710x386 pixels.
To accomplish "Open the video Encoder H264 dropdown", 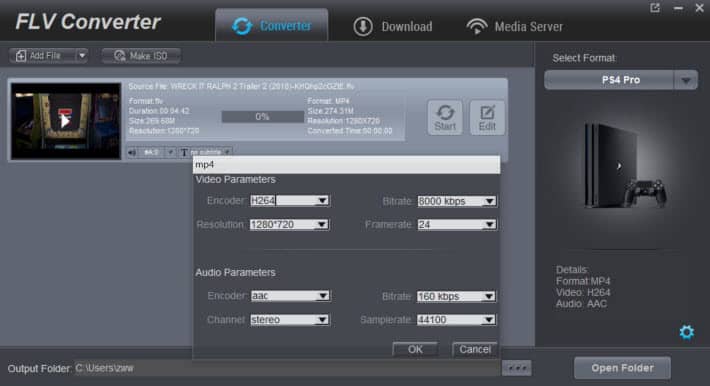I will 290,201.
